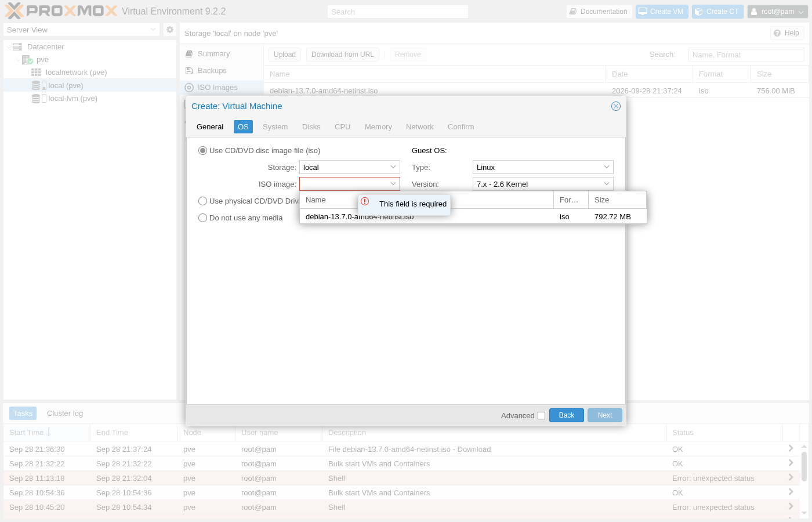Click the localnetwork grid icon

click(36, 72)
